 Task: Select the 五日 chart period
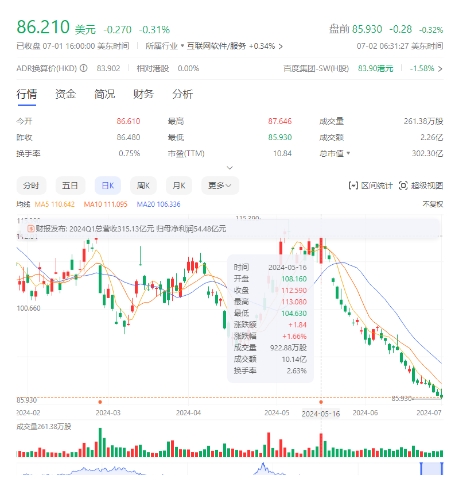coord(70,185)
